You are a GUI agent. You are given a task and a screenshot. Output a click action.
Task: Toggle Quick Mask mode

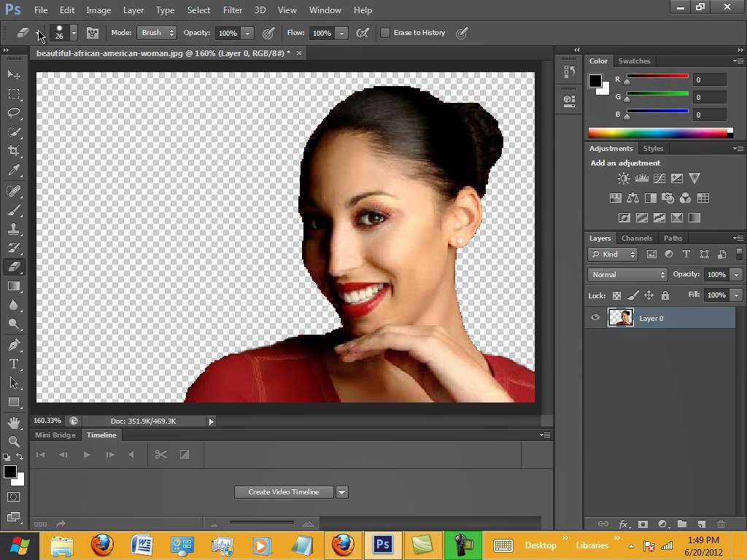point(13,497)
